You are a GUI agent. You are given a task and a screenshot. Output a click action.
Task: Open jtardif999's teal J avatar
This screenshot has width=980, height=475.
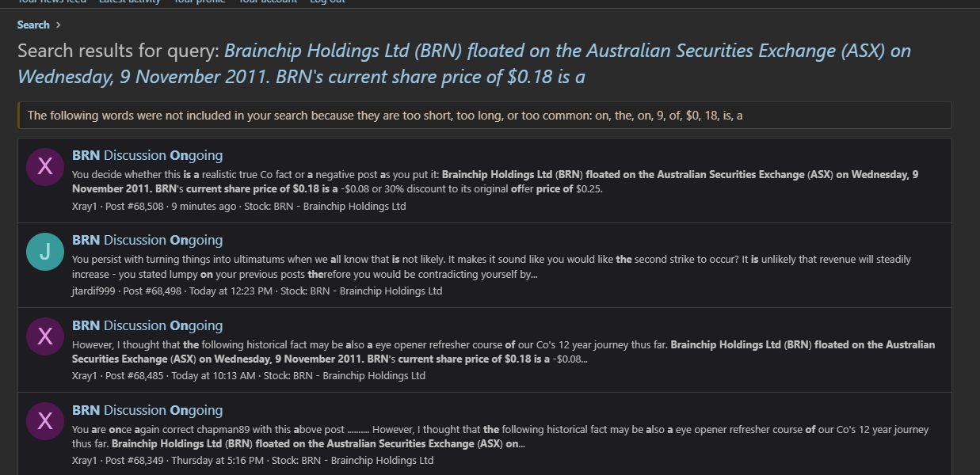pos(45,251)
